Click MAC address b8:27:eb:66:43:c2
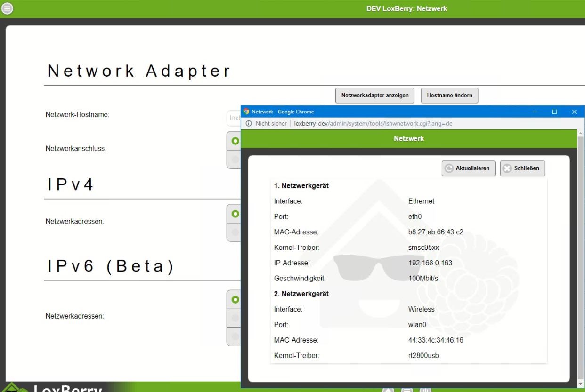 pyautogui.click(x=436, y=232)
